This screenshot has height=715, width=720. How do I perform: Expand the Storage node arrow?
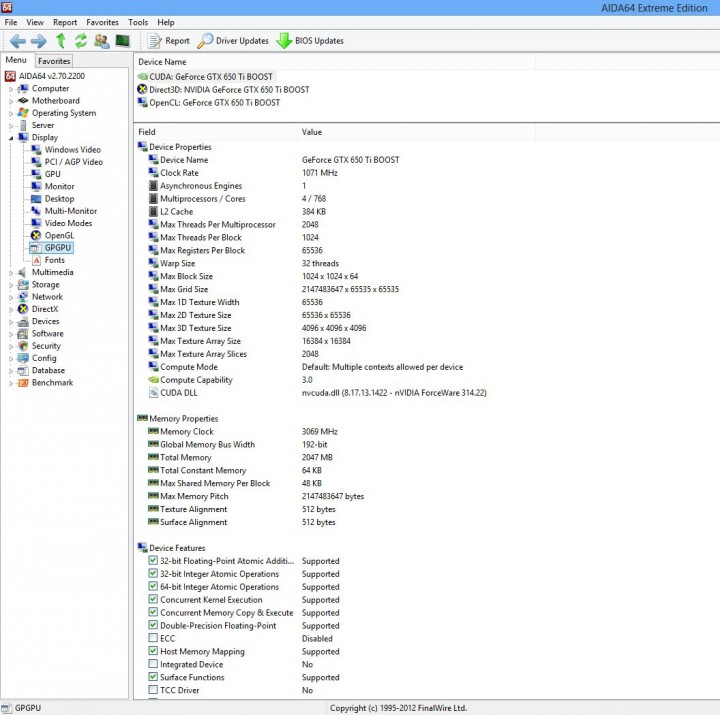click(11, 285)
